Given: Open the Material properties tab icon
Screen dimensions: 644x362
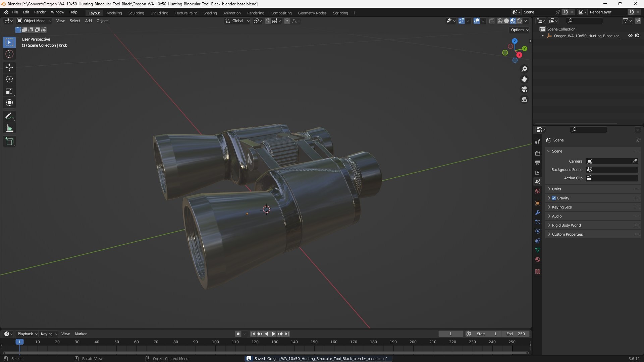Looking at the screenshot, I should (x=538, y=259).
